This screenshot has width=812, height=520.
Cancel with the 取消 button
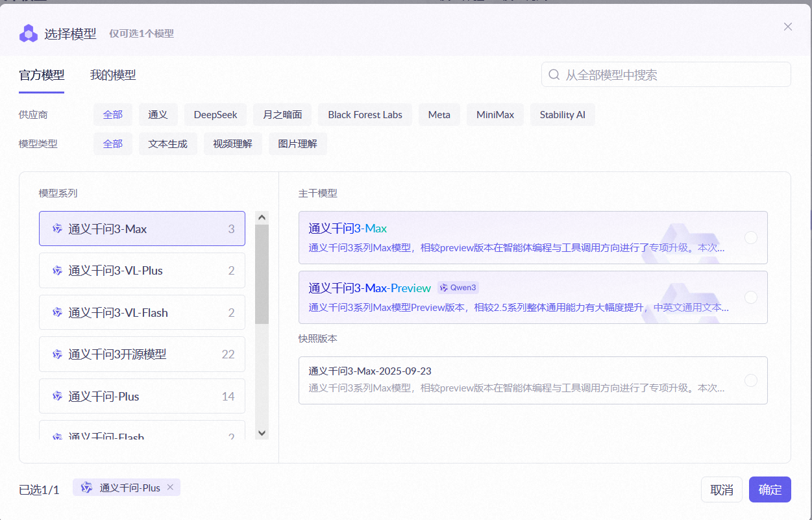click(722, 489)
